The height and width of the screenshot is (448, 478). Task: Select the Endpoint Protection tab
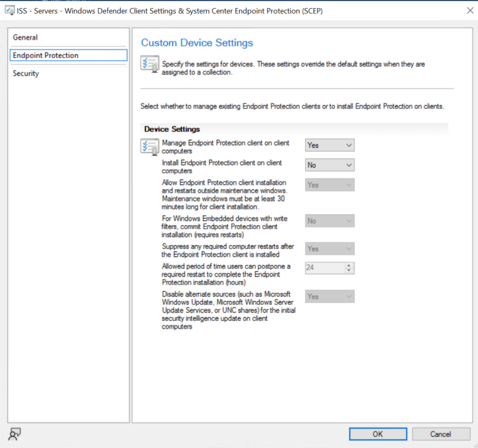pyautogui.click(x=68, y=55)
